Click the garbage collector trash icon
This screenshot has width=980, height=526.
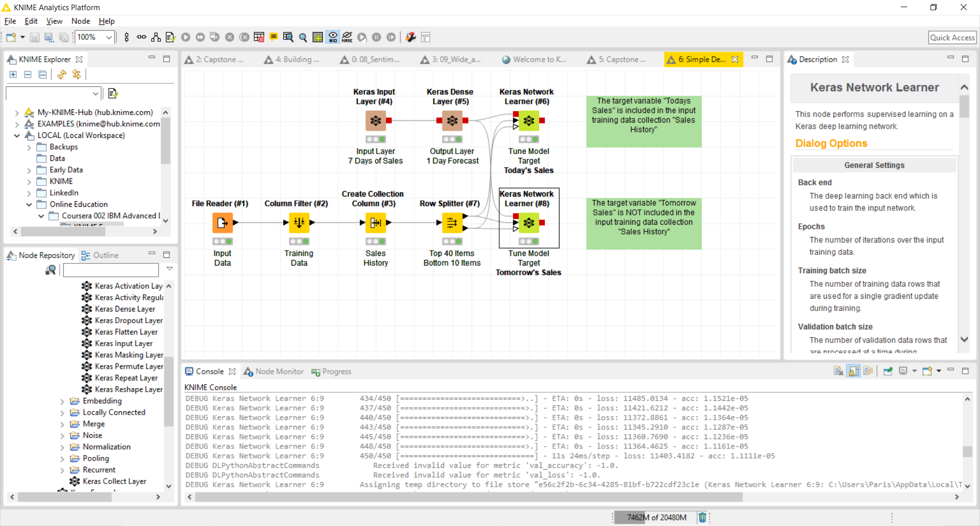pyautogui.click(x=702, y=517)
